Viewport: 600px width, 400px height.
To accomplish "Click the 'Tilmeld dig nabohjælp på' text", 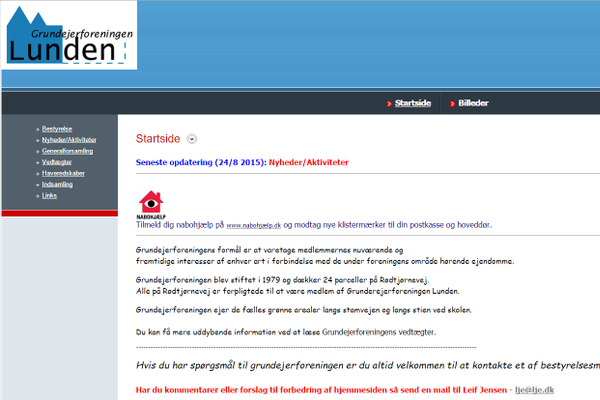I will [x=180, y=225].
